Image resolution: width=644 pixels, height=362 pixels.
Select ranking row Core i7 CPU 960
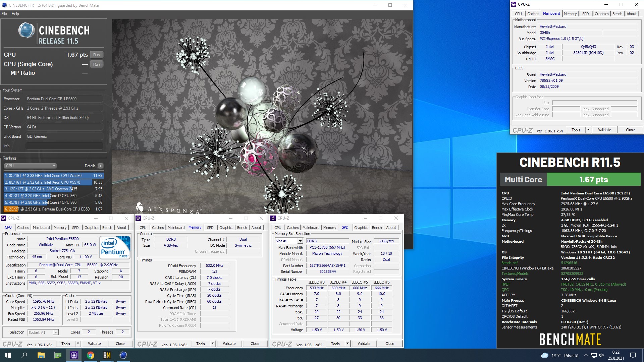[54, 196]
